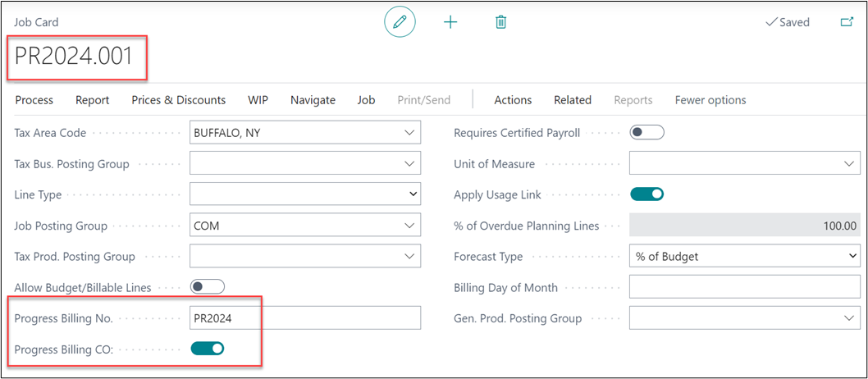Click the Related menu button
The height and width of the screenshot is (379, 868).
(572, 100)
